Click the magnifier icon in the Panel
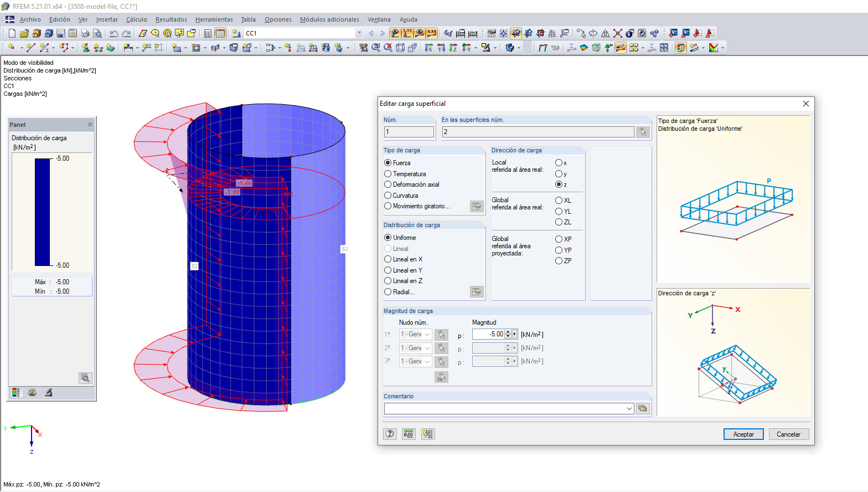 [85, 378]
